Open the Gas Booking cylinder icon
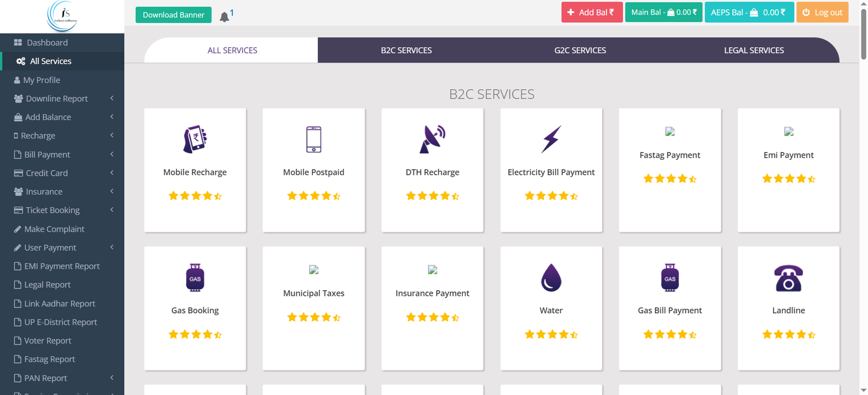 pos(195,277)
